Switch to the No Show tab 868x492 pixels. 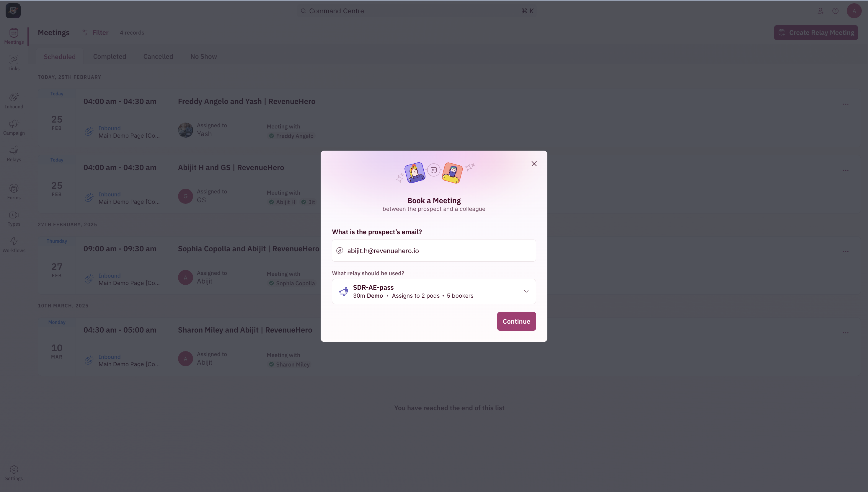[203, 56]
